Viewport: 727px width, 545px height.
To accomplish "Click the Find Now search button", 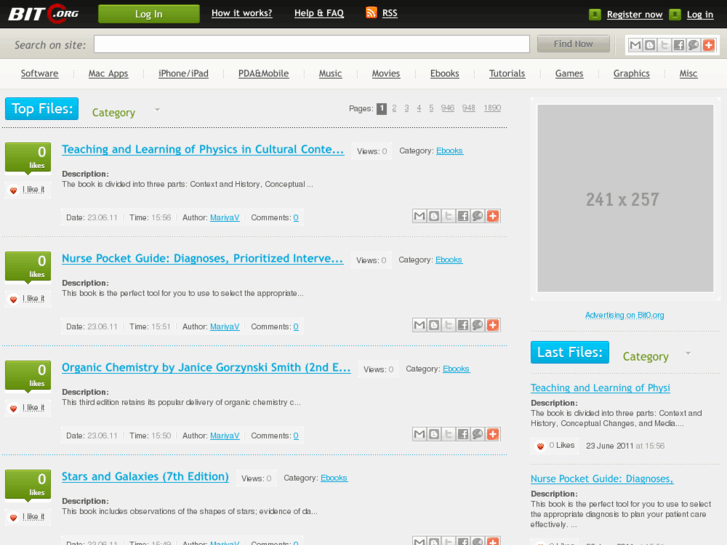I will (x=573, y=44).
